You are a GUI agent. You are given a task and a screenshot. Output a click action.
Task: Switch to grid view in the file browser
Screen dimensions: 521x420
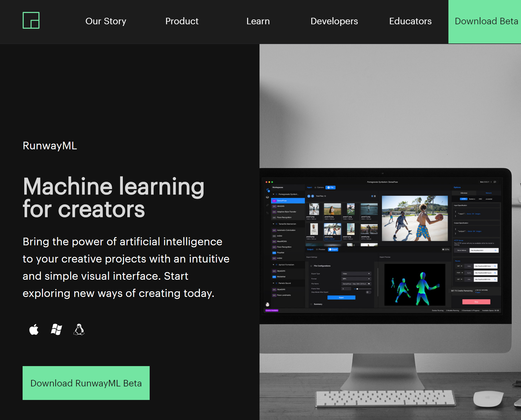(372, 196)
